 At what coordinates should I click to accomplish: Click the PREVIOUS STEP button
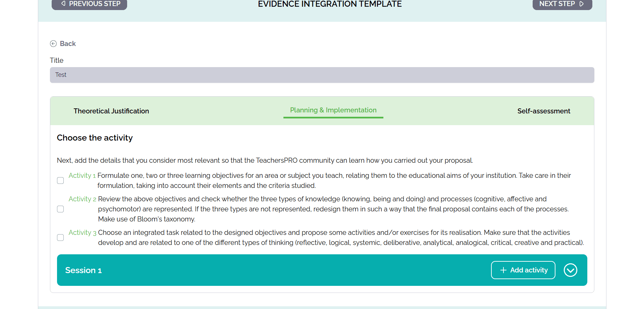(x=89, y=4)
